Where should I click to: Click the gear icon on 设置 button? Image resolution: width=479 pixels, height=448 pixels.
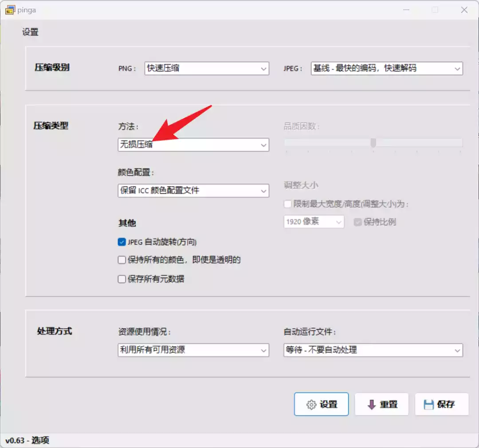pos(311,405)
